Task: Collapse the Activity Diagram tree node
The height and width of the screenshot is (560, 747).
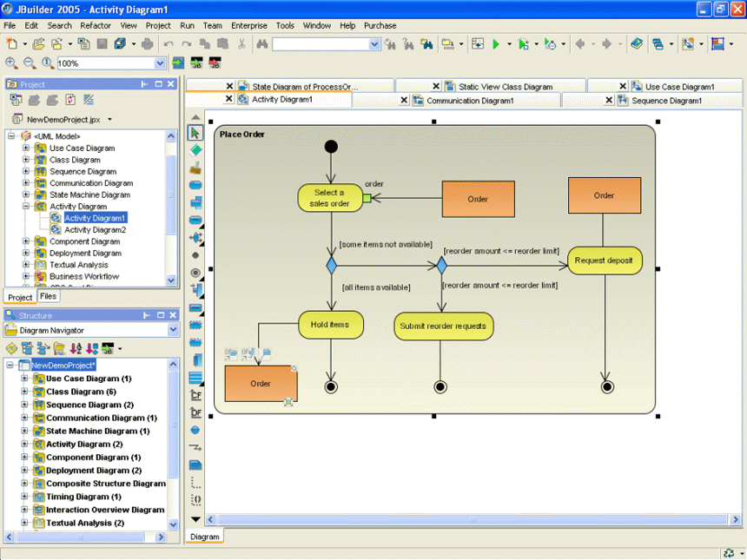Action: pos(26,206)
